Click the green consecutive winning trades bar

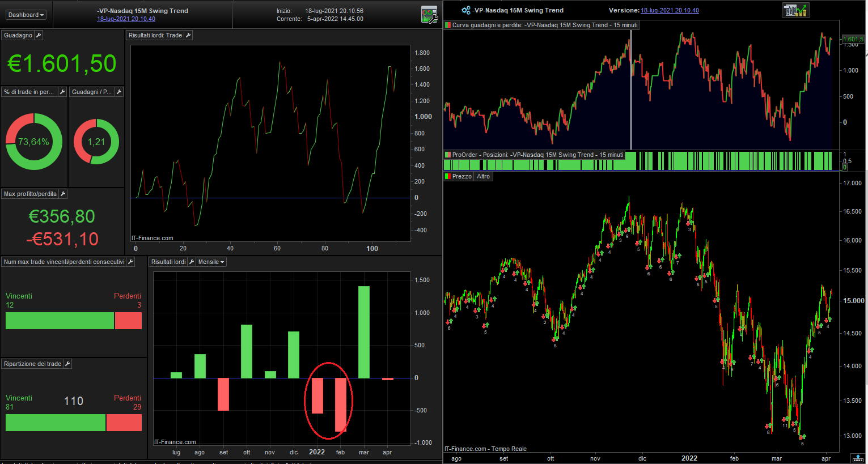[60, 321]
